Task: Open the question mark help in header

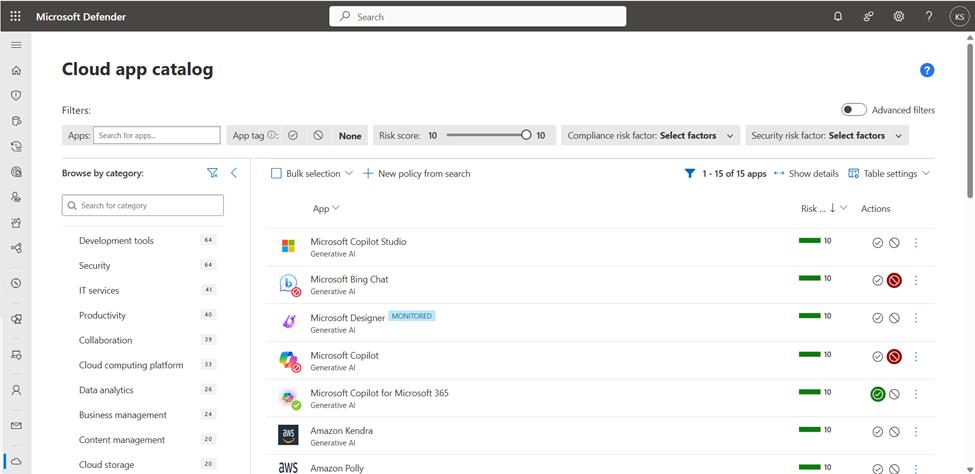Action: pos(929,17)
